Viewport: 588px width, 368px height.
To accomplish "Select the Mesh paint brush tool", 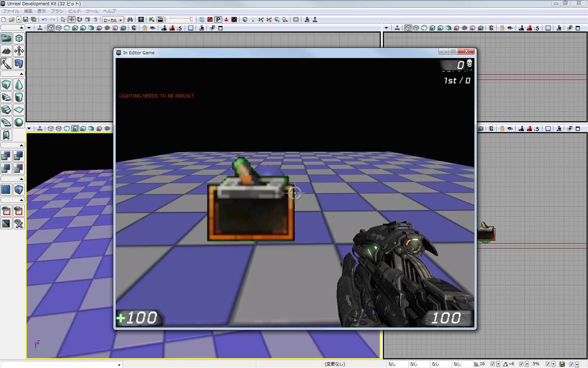I will point(6,63).
